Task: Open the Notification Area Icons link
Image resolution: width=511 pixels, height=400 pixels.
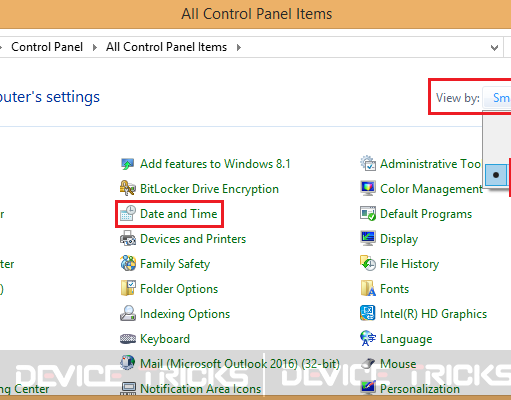Action: (201, 389)
